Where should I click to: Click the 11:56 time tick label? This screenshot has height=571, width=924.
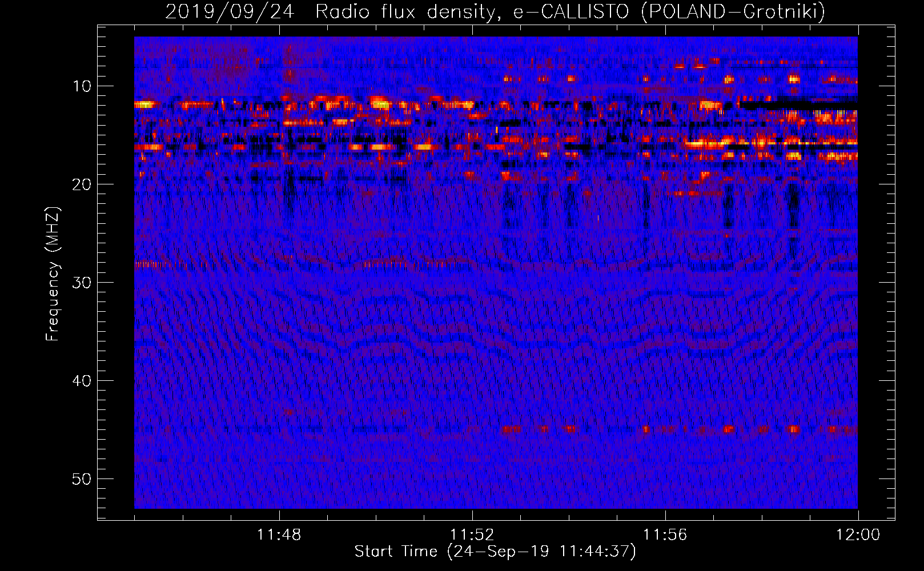(665, 535)
